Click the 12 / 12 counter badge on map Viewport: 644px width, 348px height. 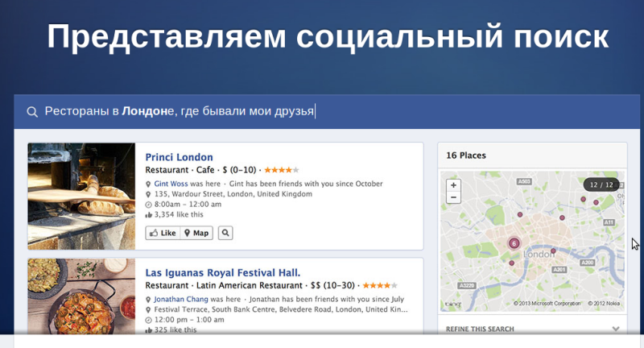[x=601, y=185]
